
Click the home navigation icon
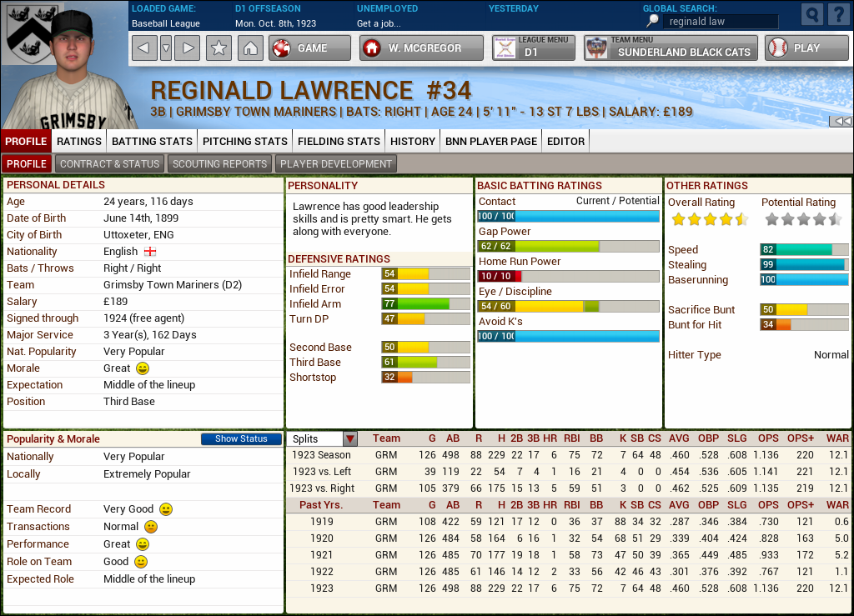tap(250, 48)
